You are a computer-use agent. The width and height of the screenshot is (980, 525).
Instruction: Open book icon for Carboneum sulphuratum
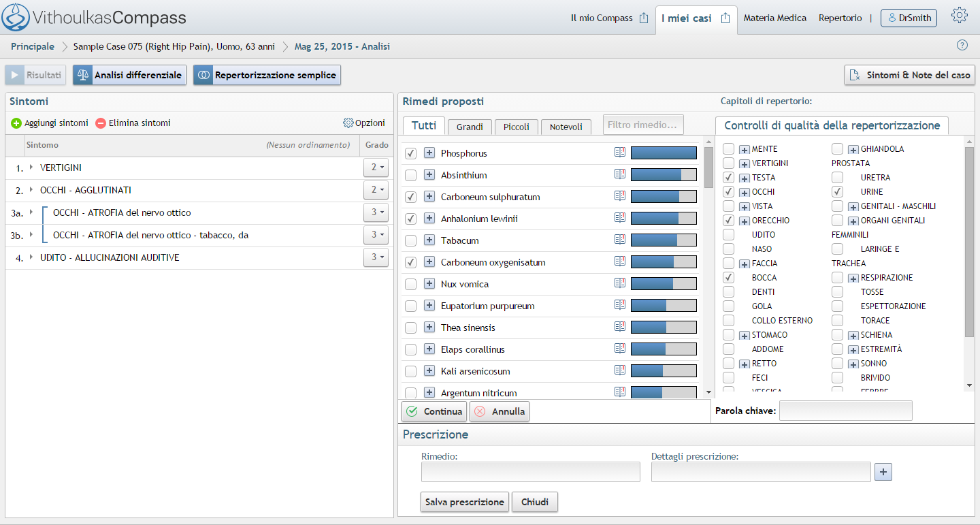(x=619, y=196)
